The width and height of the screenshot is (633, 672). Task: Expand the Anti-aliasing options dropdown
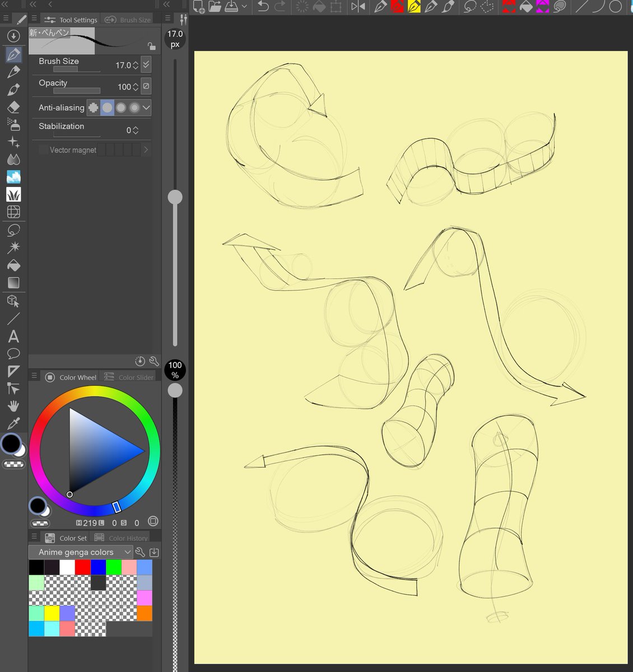146,108
